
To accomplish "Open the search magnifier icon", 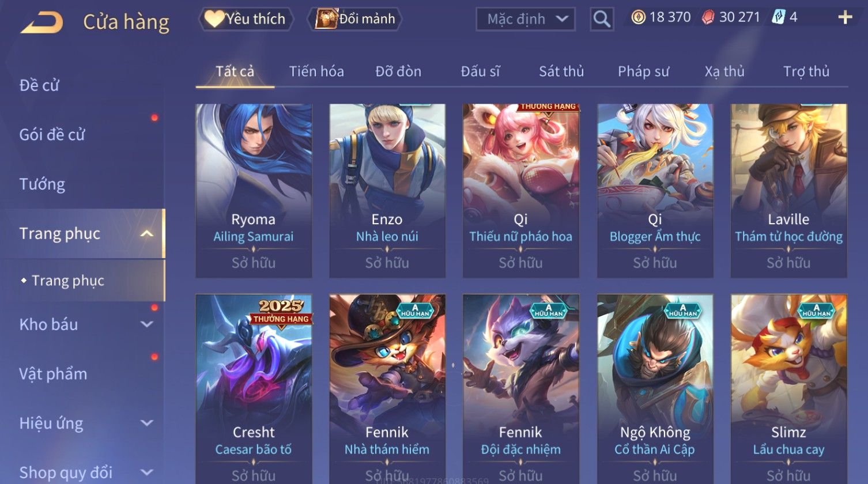I will coord(602,20).
